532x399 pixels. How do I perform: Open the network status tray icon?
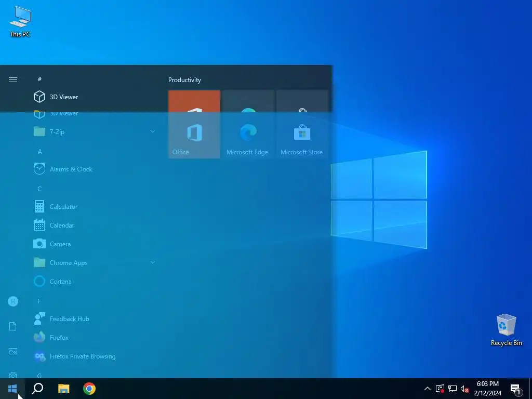click(x=453, y=389)
